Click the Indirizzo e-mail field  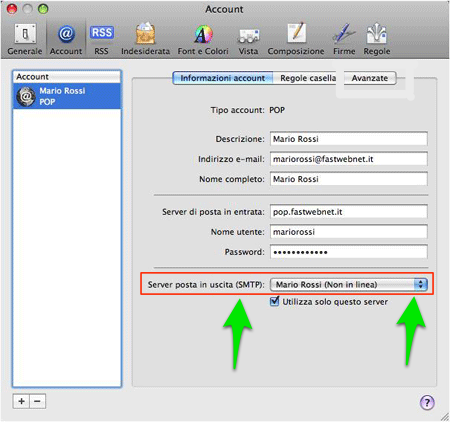(x=348, y=159)
